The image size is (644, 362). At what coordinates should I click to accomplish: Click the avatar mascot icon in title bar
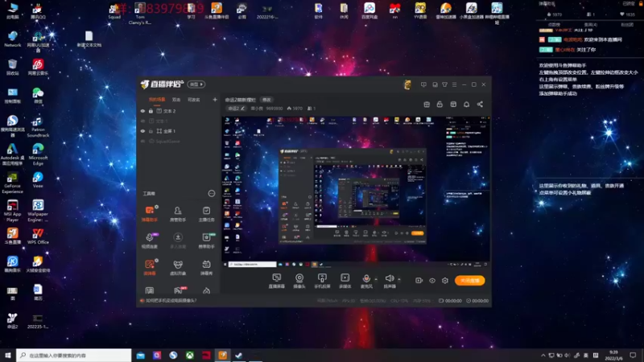click(x=407, y=84)
